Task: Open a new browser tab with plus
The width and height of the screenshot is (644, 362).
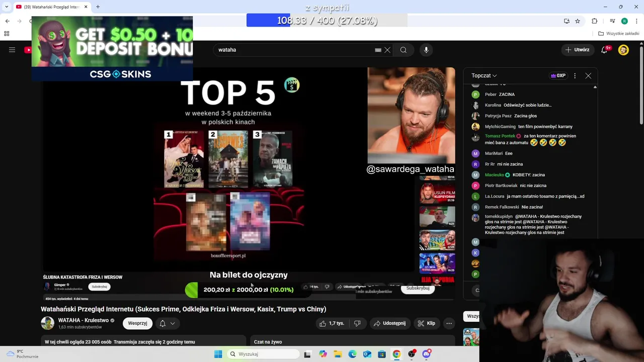Action: (98, 7)
